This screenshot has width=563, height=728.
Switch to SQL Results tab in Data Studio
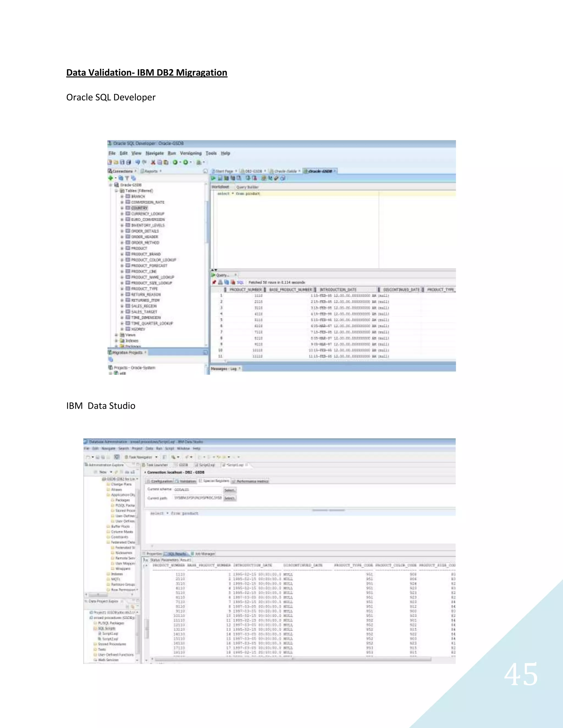click(176, 554)
